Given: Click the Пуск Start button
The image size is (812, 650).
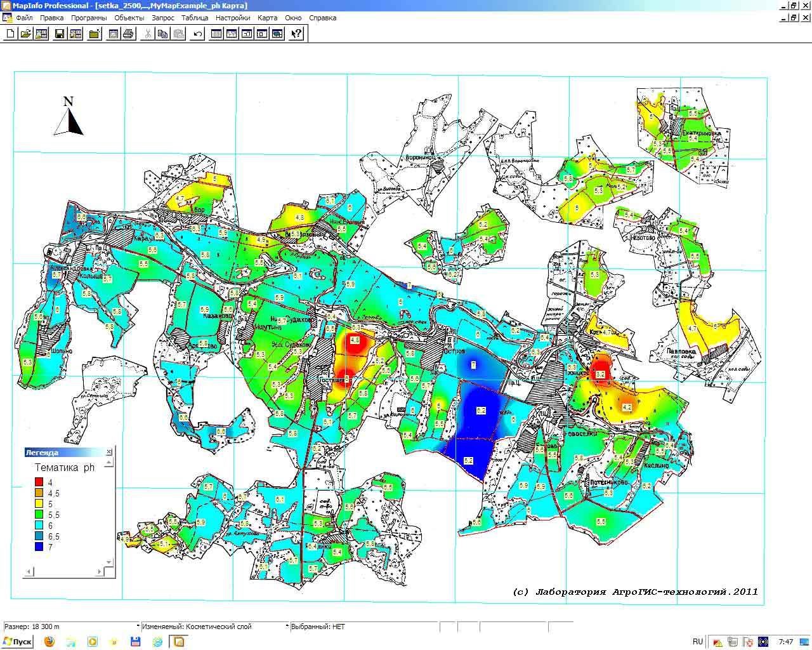Looking at the screenshot, I should (17, 642).
